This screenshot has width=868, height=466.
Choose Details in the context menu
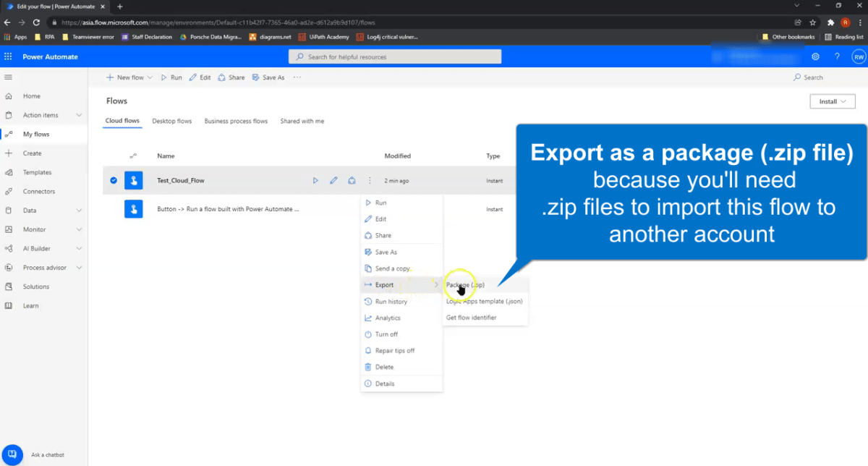coord(401,384)
